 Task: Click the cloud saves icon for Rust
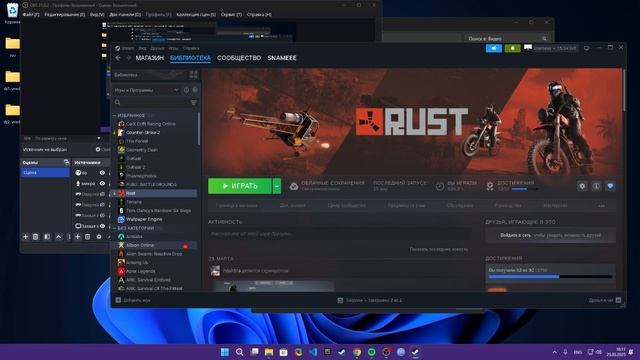(293, 186)
